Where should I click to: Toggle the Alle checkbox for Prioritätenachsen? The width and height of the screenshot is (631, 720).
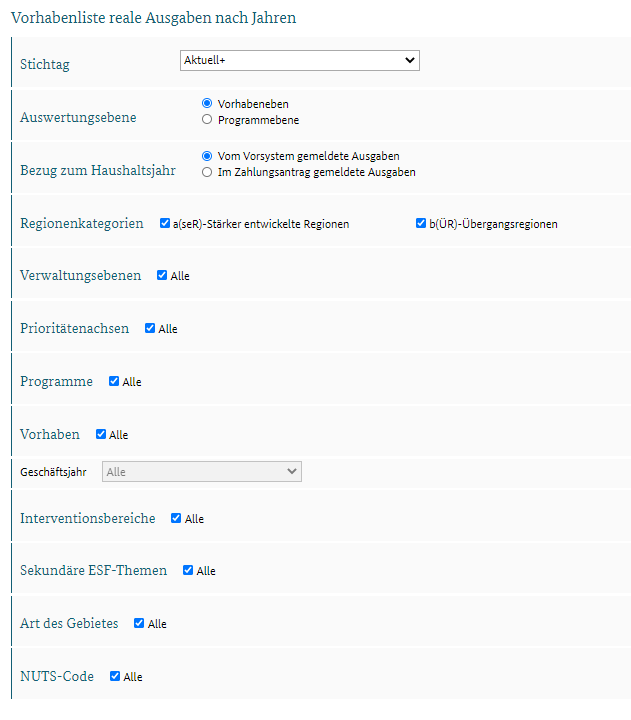[x=150, y=328]
